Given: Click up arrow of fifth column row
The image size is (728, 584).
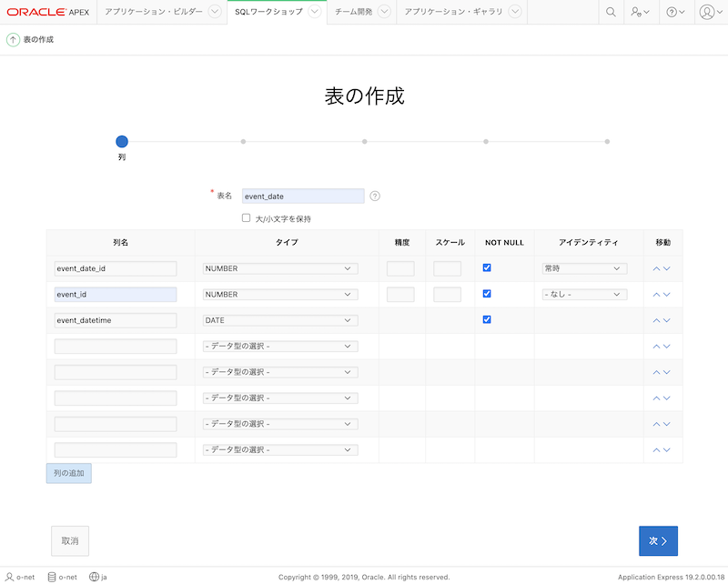Looking at the screenshot, I should click(x=656, y=373).
